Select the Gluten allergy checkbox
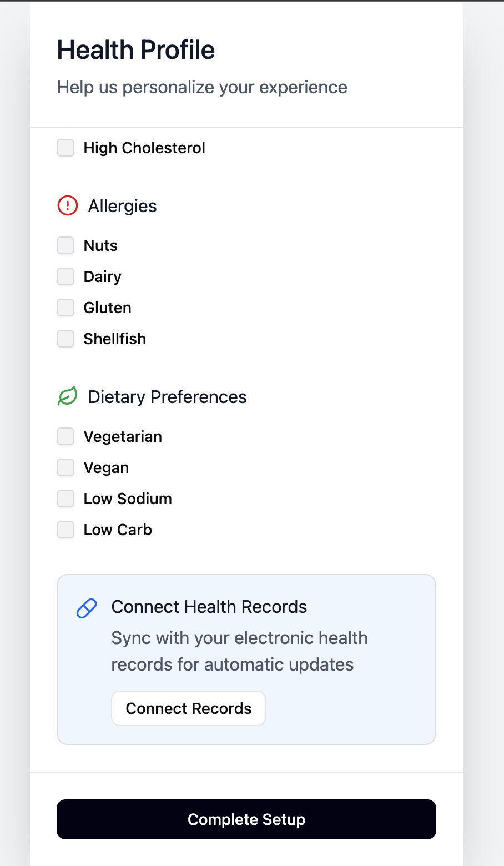Image resolution: width=504 pixels, height=866 pixels. [65, 308]
